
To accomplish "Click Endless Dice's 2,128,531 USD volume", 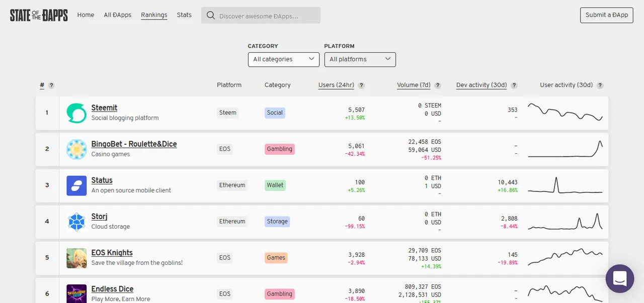I will (420, 294).
